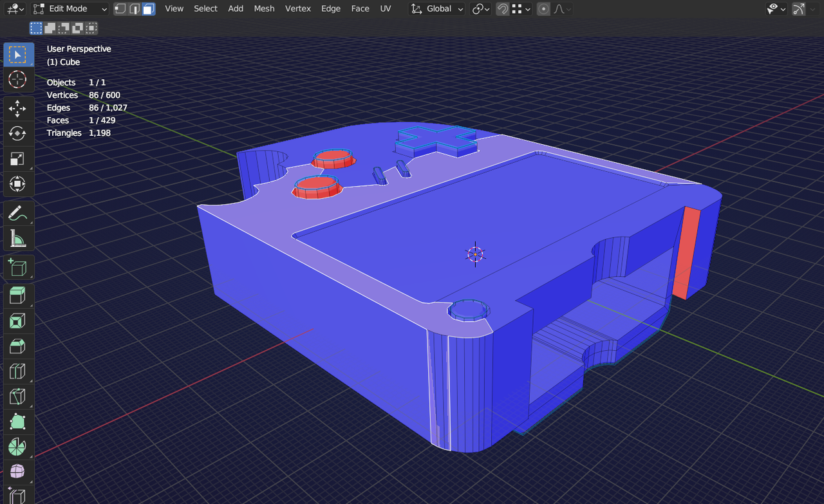Open the Mesh menu
The image size is (824, 504).
(x=264, y=9)
